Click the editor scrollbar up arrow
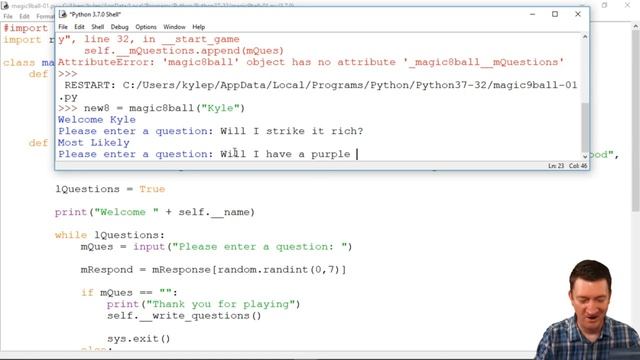Image resolution: width=640 pixels, height=360 pixels. coord(636,26)
